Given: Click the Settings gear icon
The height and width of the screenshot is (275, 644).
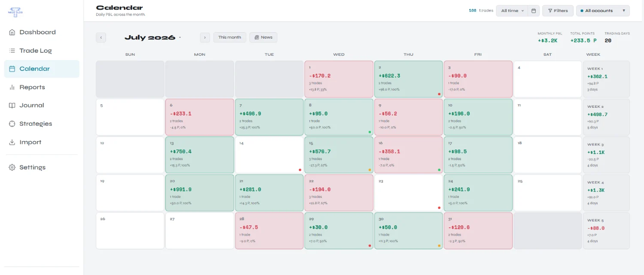Looking at the screenshot, I should tap(12, 167).
